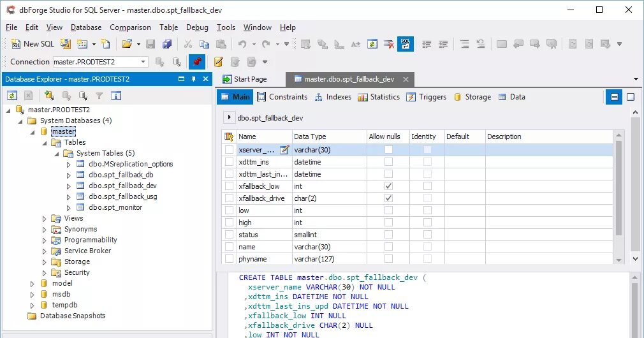
Task: Open the document tabs list dropdown arrow
Action: coord(636,79)
